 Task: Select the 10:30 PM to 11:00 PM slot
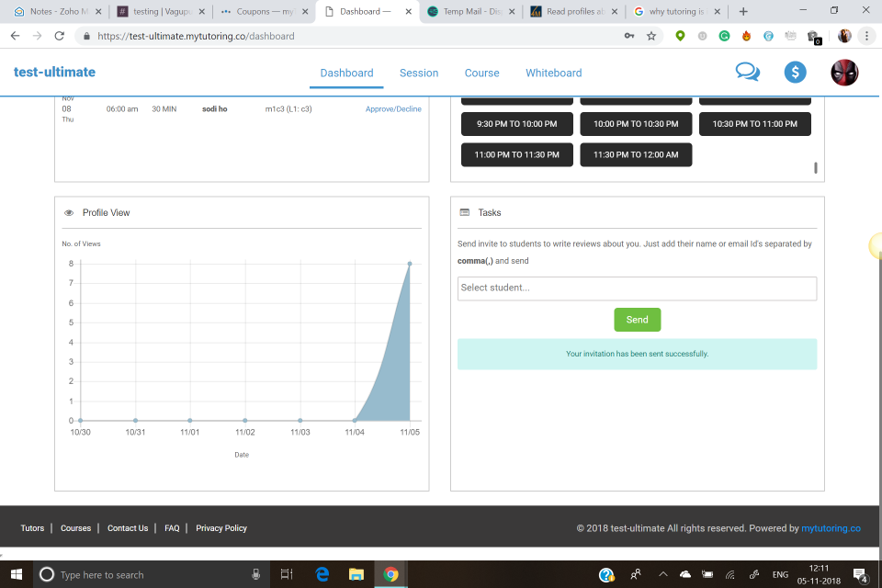[754, 124]
